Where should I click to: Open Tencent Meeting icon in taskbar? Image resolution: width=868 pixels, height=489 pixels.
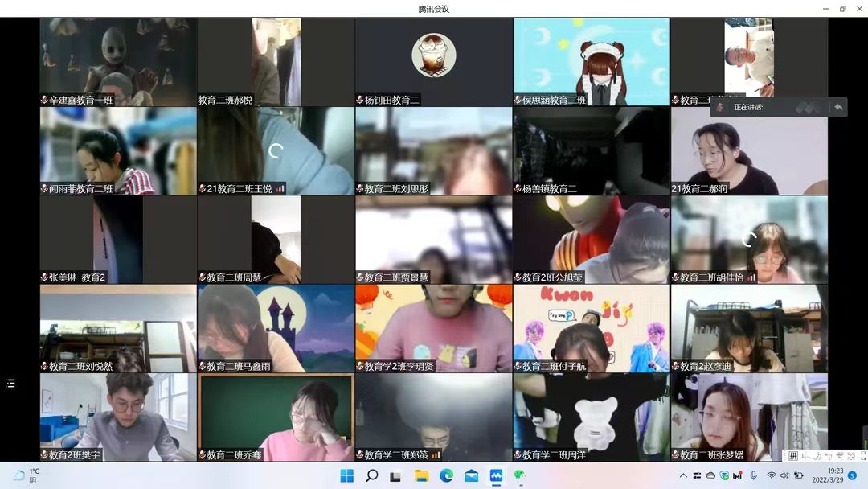click(x=496, y=475)
